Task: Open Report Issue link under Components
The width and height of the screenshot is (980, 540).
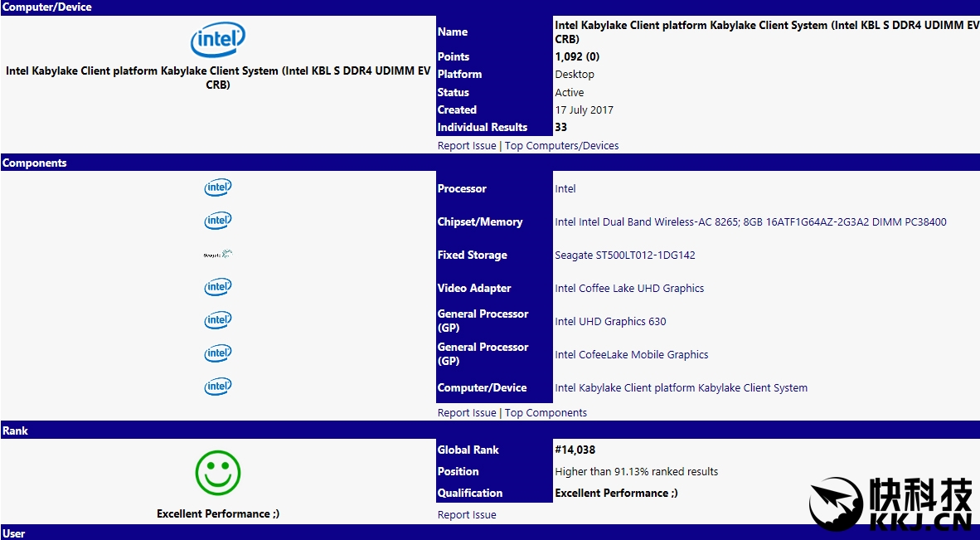Action: (x=467, y=412)
